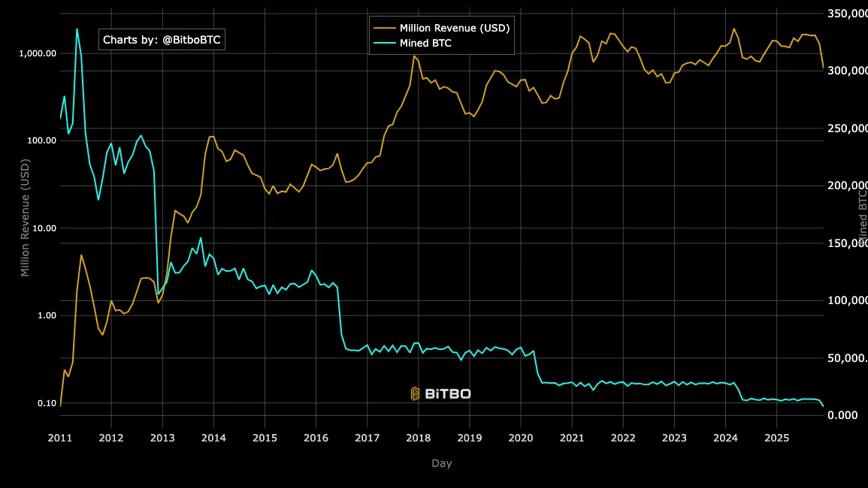The image size is (868, 488).
Task: Click the Bitbo logo icon watermark
Action: pos(415,393)
